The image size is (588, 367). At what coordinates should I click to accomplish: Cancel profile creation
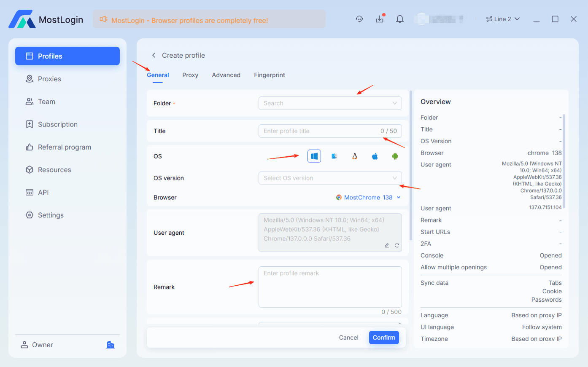(x=348, y=338)
